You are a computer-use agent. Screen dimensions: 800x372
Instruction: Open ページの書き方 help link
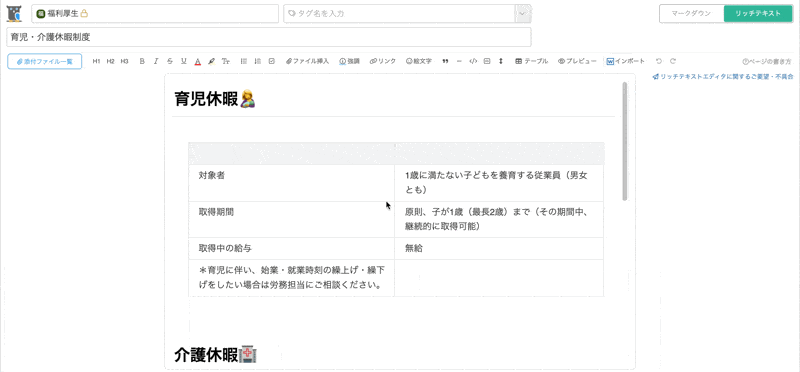[x=767, y=61]
